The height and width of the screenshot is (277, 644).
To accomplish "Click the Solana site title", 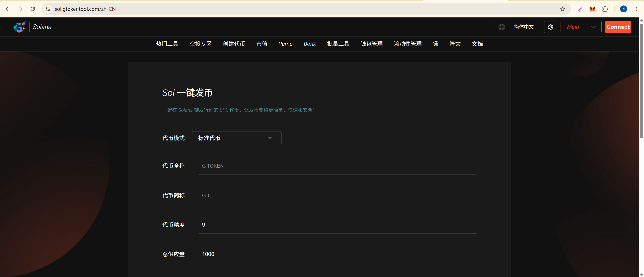I will [x=42, y=27].
